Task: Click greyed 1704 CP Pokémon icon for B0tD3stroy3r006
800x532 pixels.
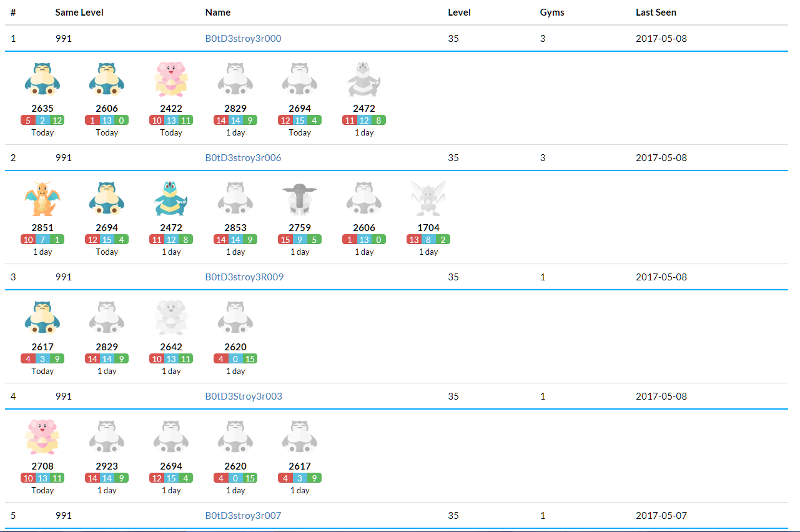Action: pyautogui.click(x=428, y=198)
